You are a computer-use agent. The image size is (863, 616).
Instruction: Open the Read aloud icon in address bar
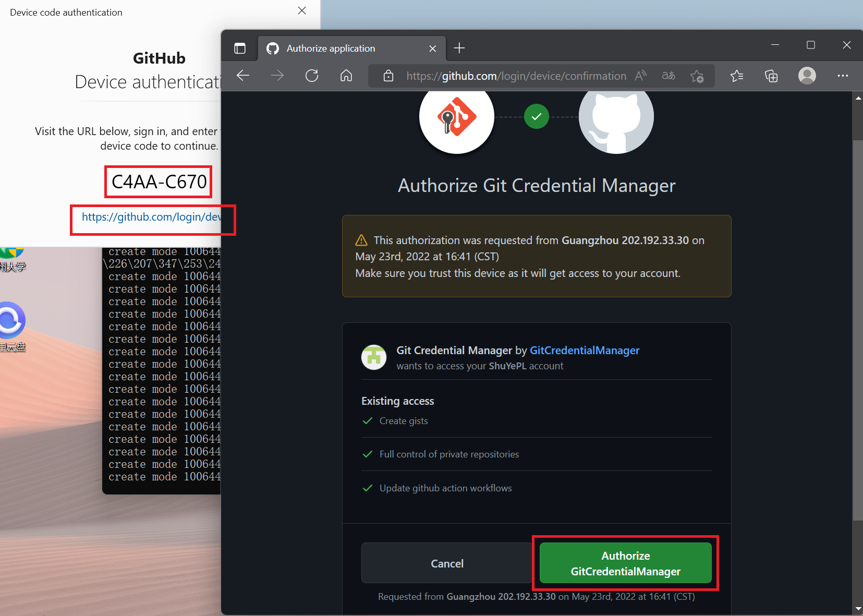click(641, 76)
